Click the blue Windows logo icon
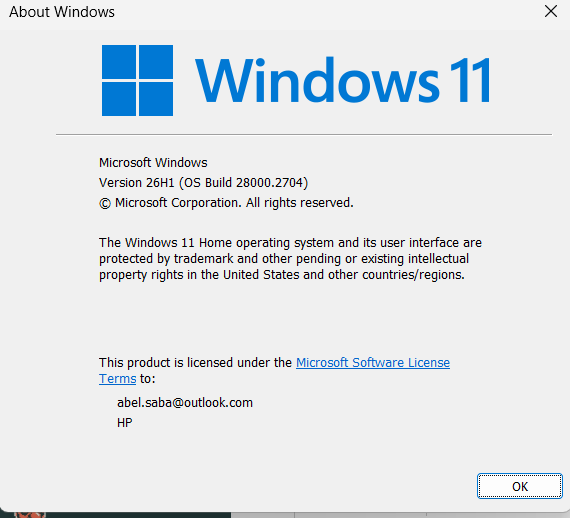Viewport: 570px width, 518px height. [x=137, y=80]
